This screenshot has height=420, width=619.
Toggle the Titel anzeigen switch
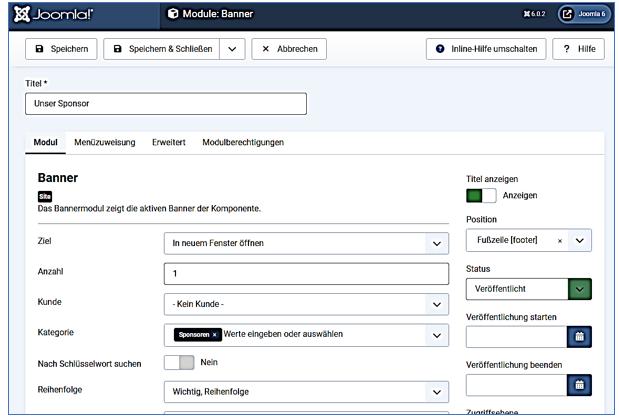pos(481,195)
